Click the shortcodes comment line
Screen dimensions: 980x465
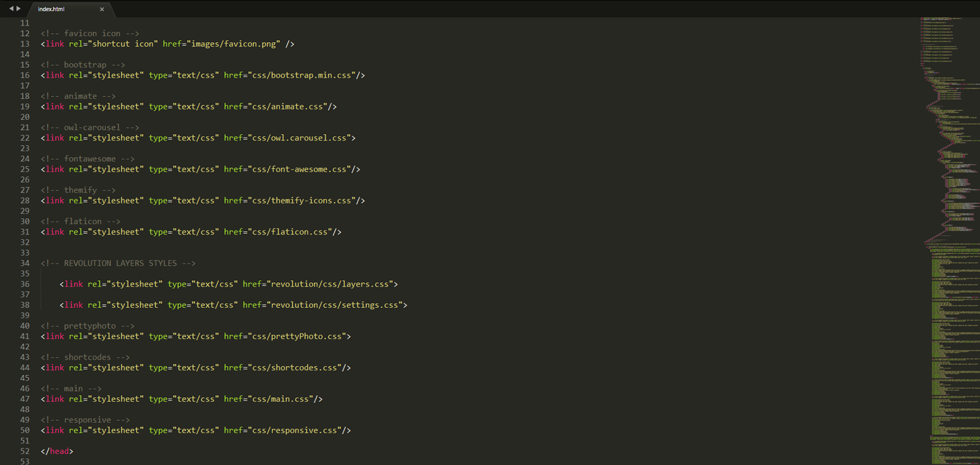click(85, 357)
